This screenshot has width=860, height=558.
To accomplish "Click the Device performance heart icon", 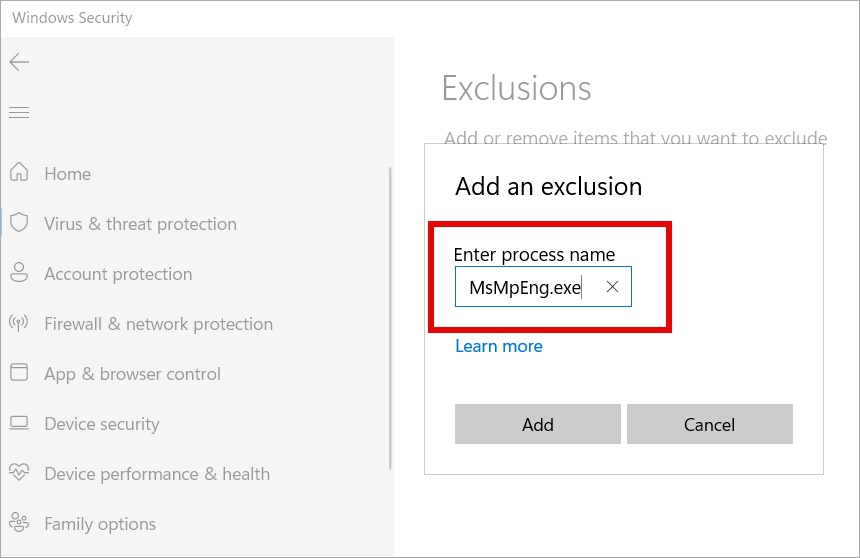I will pyautogui.click(x=19, y=472).
